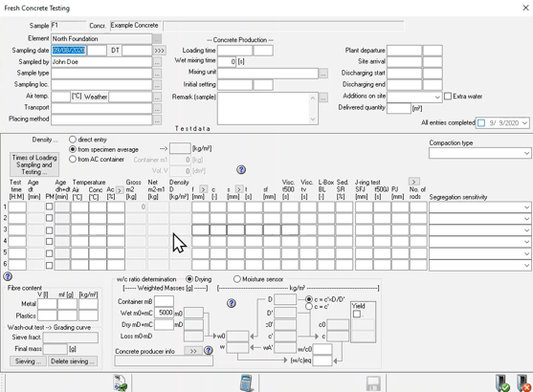The width and height of the screenshot is (533, 392).
Task: Click the Element field with North Foundation
Action: [x=101, y=39]
